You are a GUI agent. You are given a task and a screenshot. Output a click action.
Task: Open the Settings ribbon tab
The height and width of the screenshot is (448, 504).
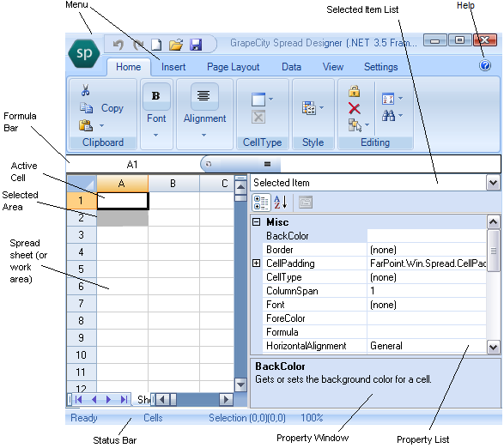click(x=381, y=67)
